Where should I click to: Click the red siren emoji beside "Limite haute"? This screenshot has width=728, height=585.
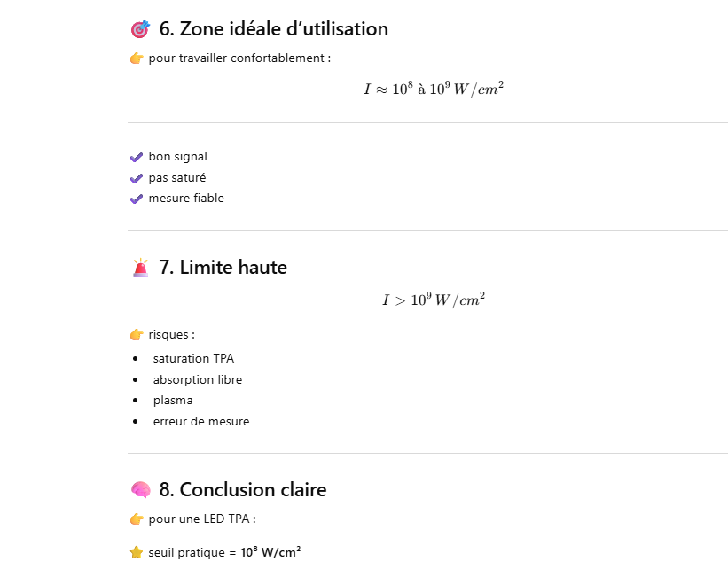[x=140, y=268]
